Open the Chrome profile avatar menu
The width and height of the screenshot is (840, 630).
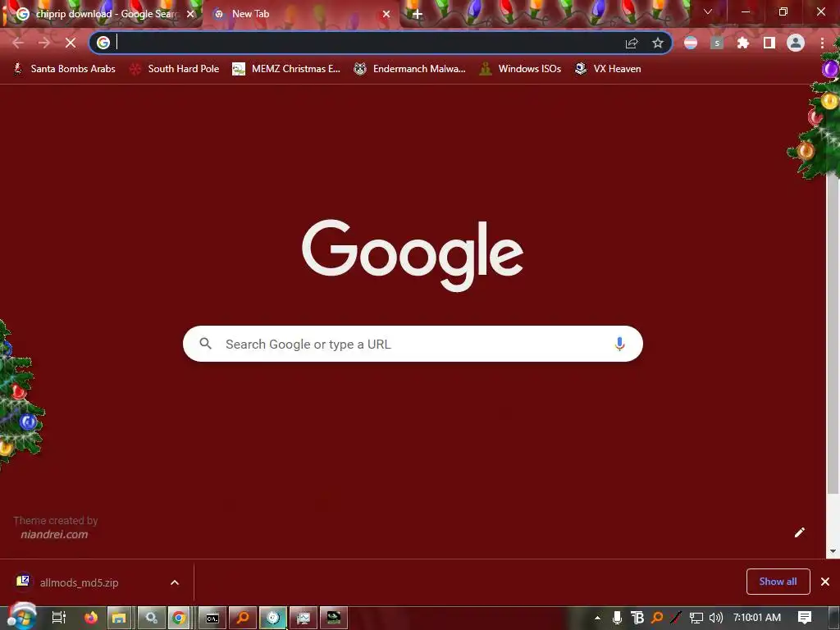(796, 43)
